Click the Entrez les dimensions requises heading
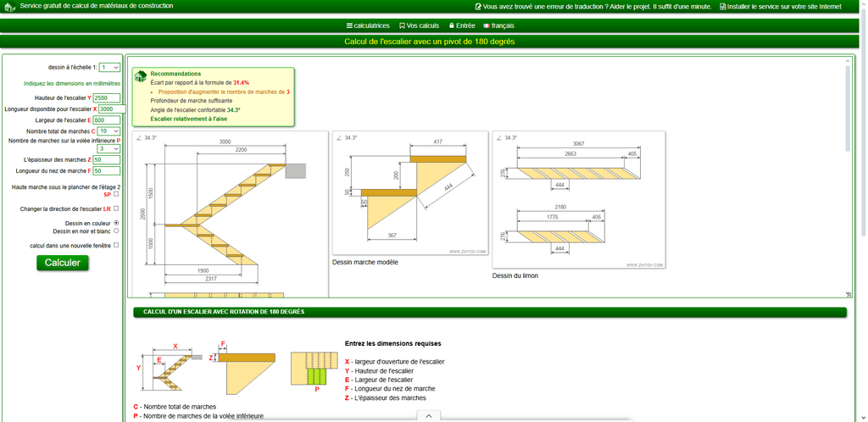 (x=393, y=343)
